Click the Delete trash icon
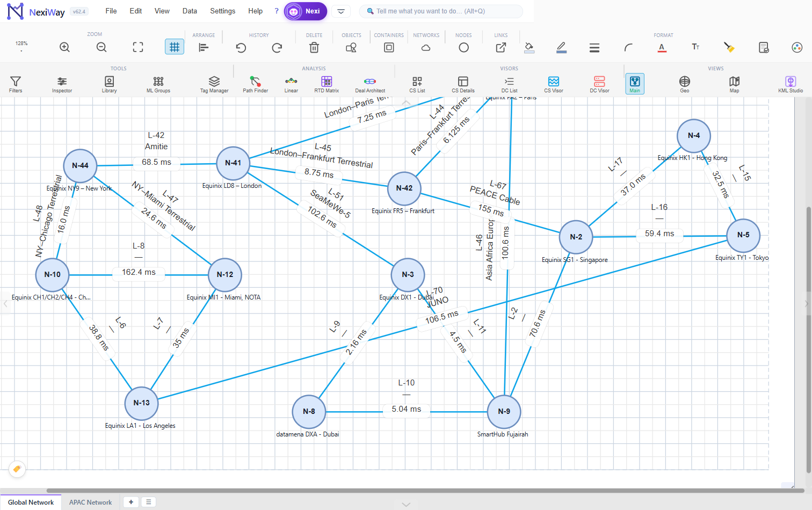The image size is (812, 510). coord(314,47)
